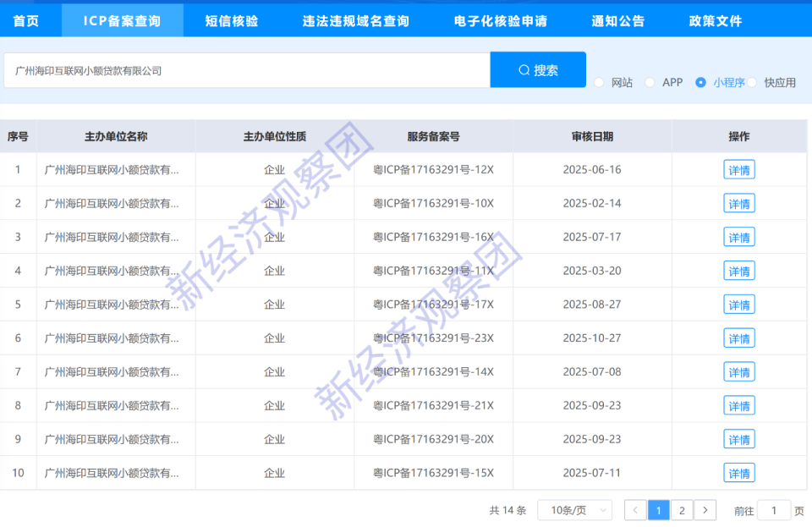The image size is (812, 527).
Task: Select page 1 in pagination
Action: pyautogui.click(x=659, y=510)
